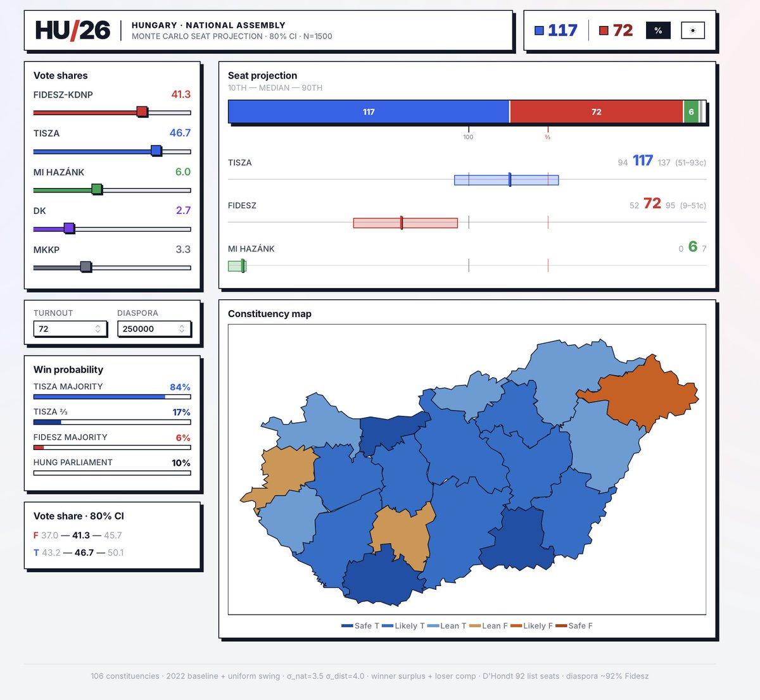Click the Monte Carlo Seat Projection subtitle
The image size is (760, 700).
(x=232, y=36)
